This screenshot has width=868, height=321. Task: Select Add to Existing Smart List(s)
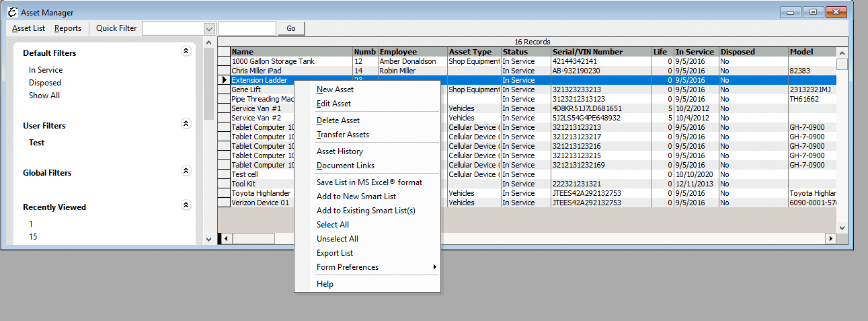[x=367, y=211]
